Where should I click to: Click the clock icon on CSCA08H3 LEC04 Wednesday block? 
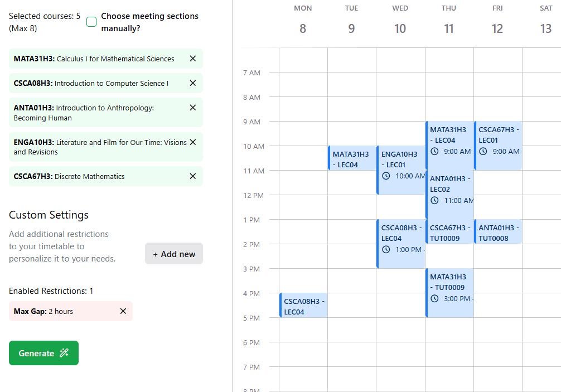386,250
